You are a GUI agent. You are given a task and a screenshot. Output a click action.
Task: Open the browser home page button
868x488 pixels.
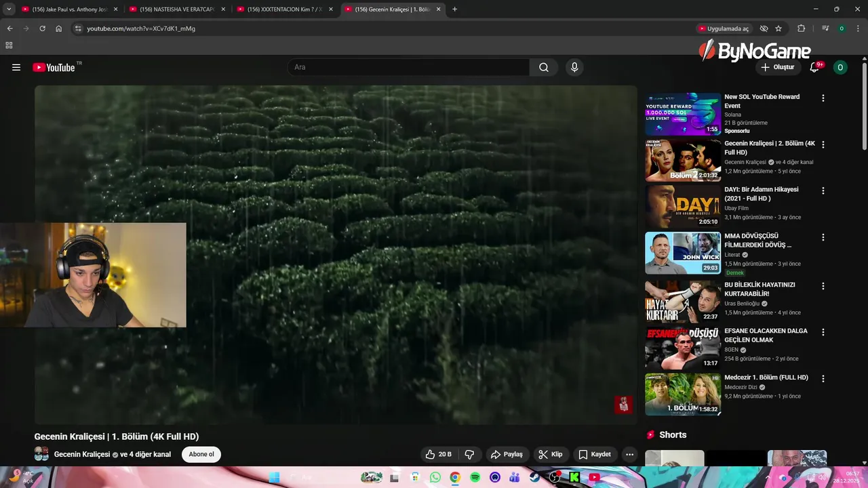(58, 28)
